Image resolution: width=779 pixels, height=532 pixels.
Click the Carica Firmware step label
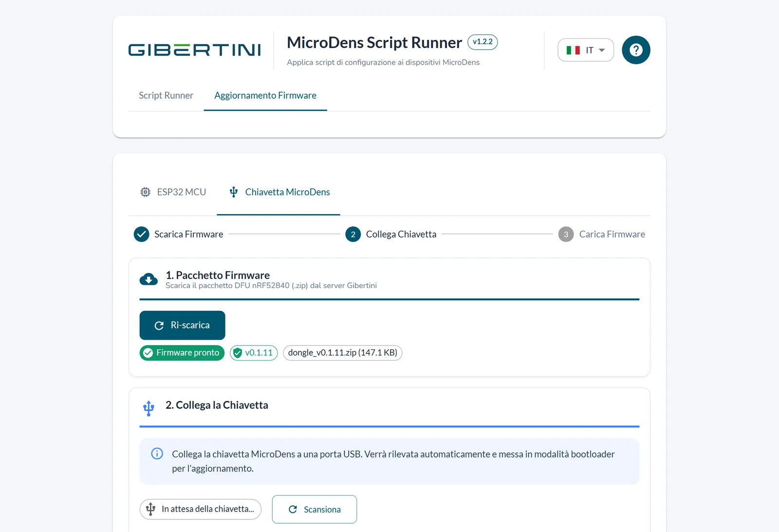pos(612,234)
